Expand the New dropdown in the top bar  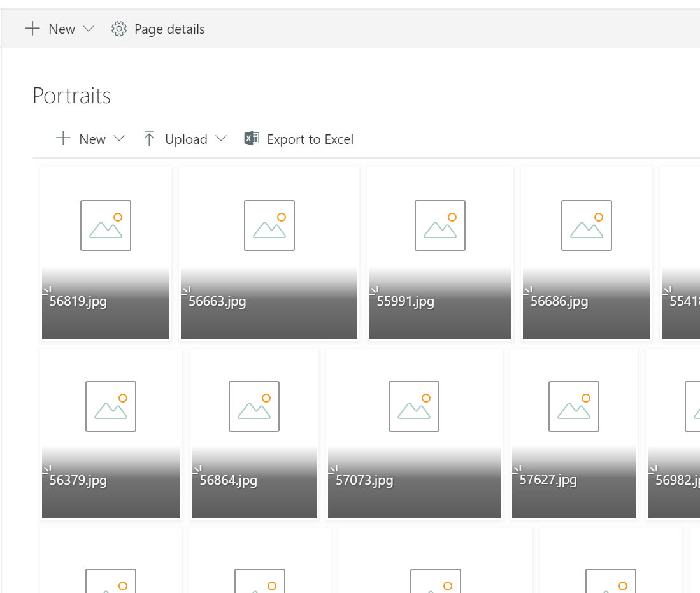[x=89, y=29]
